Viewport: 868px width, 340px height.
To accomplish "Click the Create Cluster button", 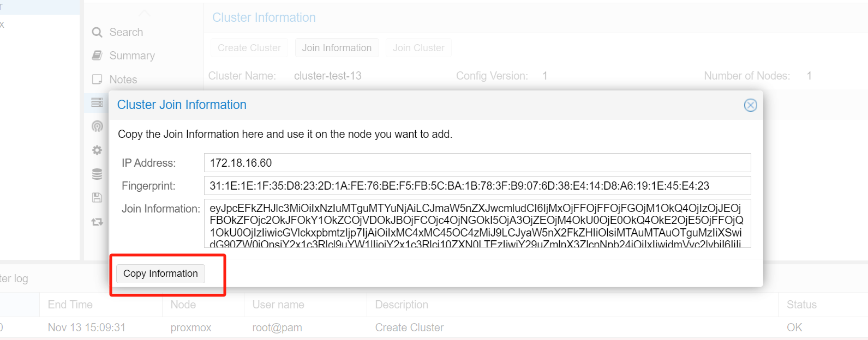I will 249,48.
